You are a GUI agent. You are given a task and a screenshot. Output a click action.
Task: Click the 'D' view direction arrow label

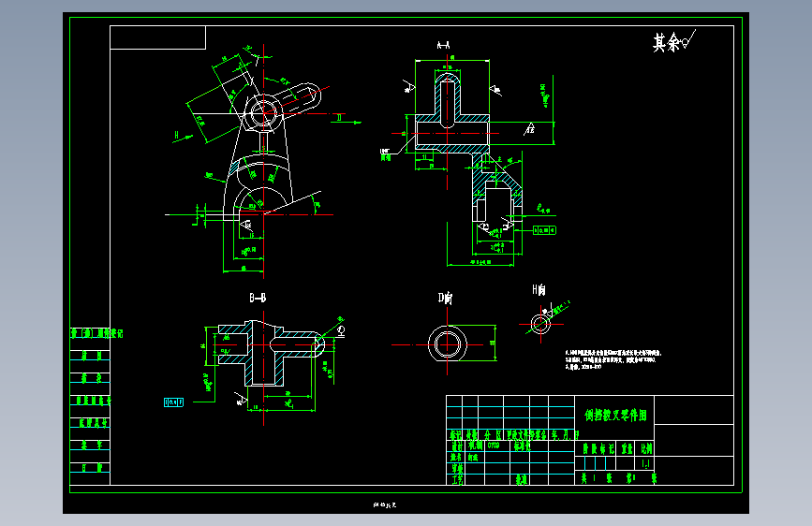point(339,118)
